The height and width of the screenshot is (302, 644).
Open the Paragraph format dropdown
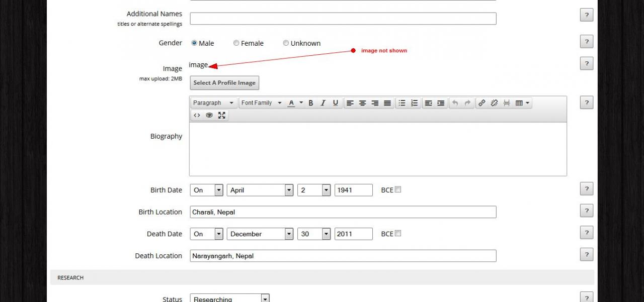pos(213,103)
